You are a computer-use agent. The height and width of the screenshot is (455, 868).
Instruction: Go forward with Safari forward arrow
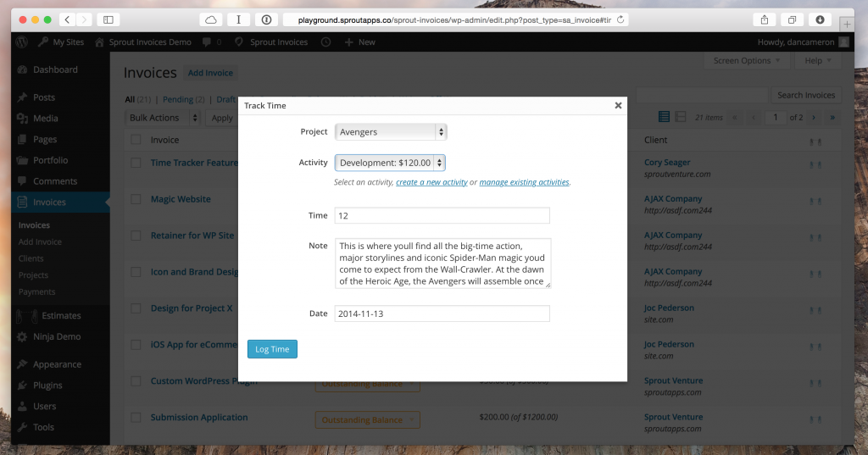coord(84,20)
